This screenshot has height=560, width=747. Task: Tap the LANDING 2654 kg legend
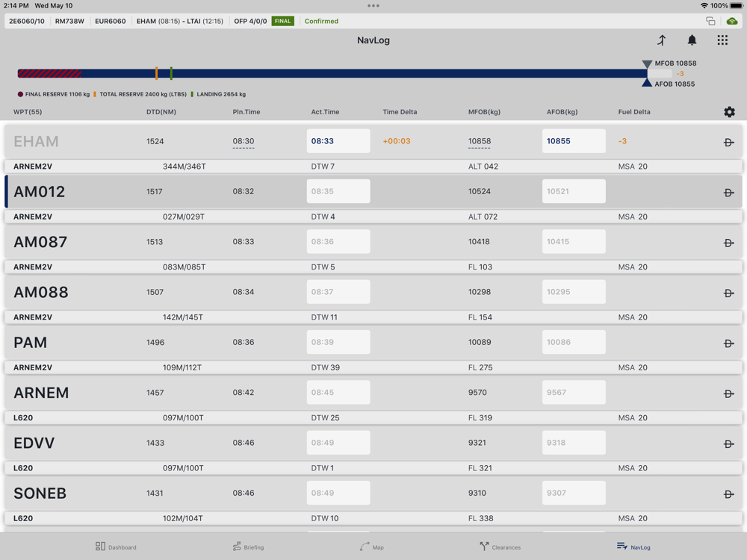[218, 94]
